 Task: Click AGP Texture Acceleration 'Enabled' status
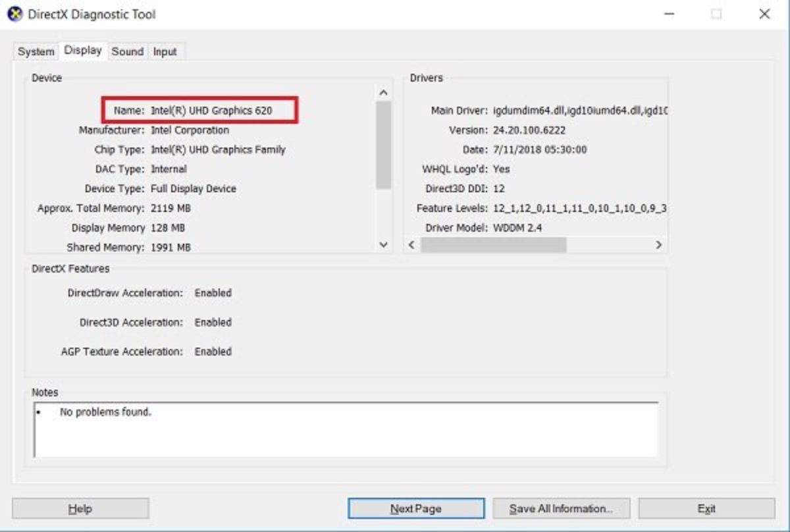pos(213,352)
